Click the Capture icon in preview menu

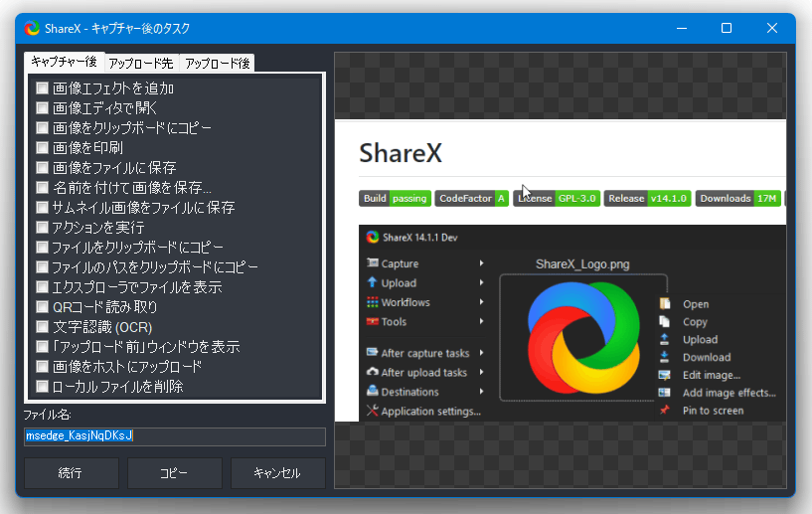(373, 262)
